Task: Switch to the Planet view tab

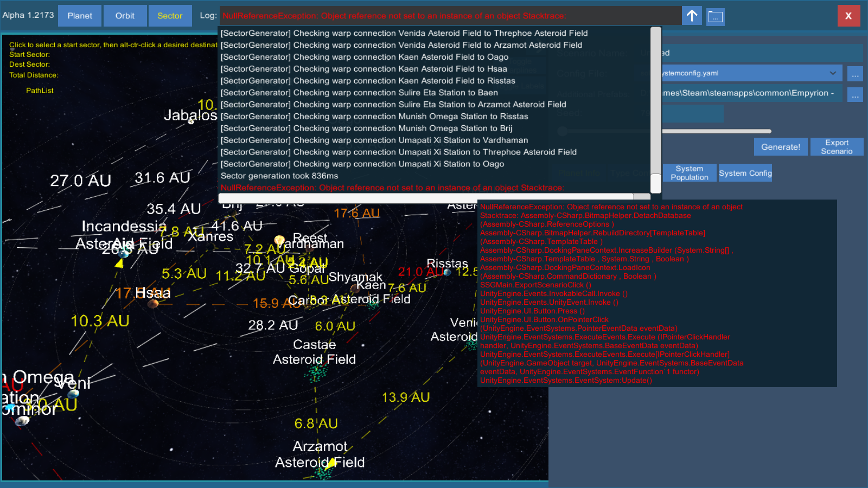Action: (x=80, y=16)
